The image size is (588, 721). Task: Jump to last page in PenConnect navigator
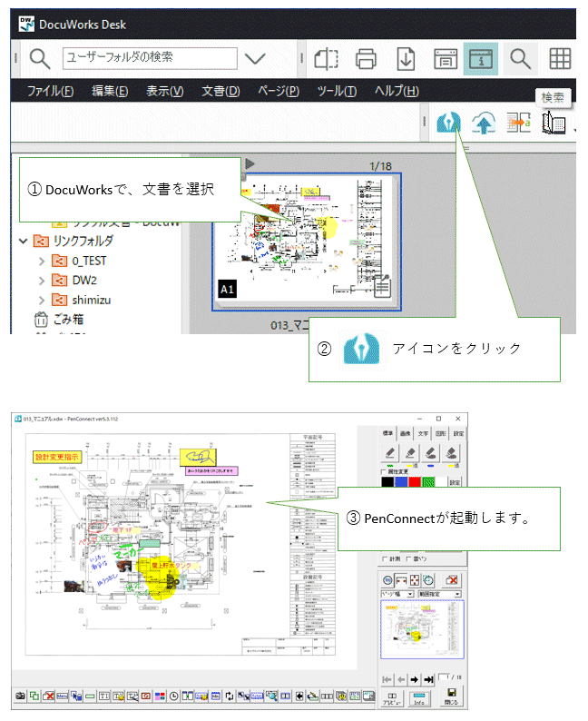pyautogui.click(x=428, y=678)
